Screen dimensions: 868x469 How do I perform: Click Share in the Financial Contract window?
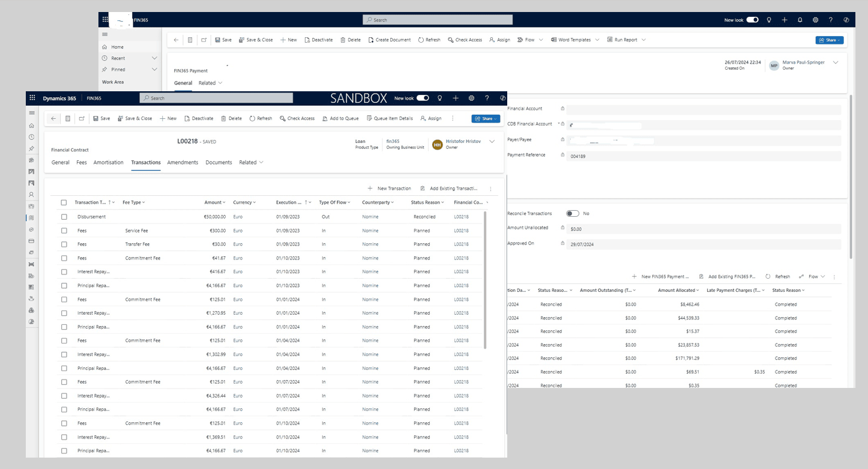(x=486, y=118)
